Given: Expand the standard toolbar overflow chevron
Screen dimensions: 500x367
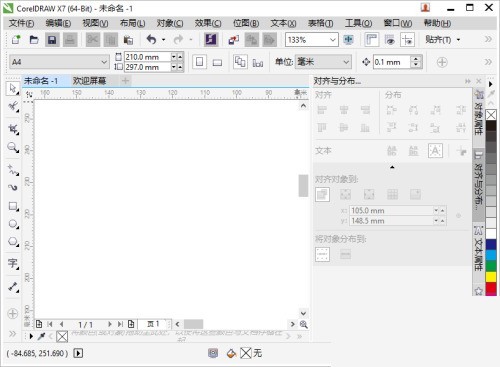Looking at the screenshot, I should (488, 39).
